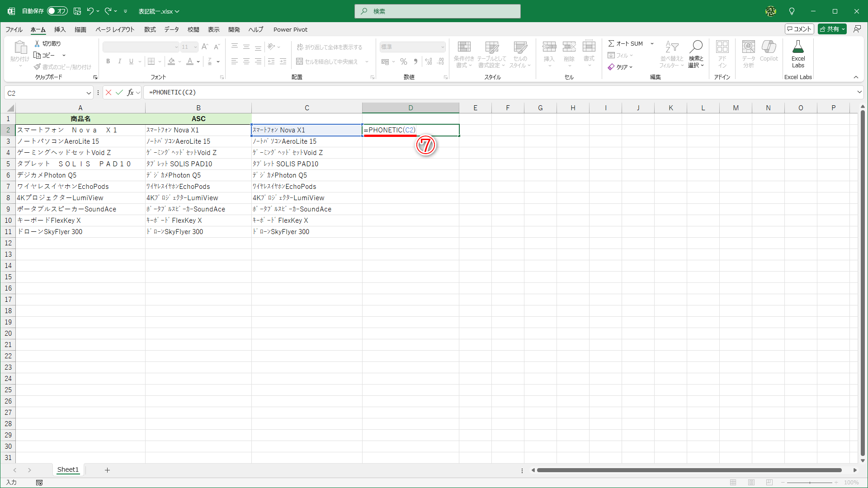
Task: Cancel formula entry with the X icon
Action: coord(108,93)
